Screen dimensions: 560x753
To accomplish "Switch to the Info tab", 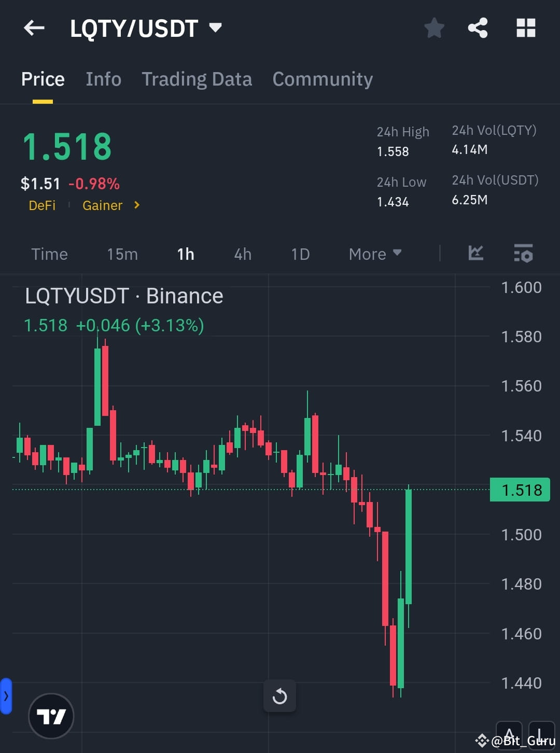I will [103, 79].
